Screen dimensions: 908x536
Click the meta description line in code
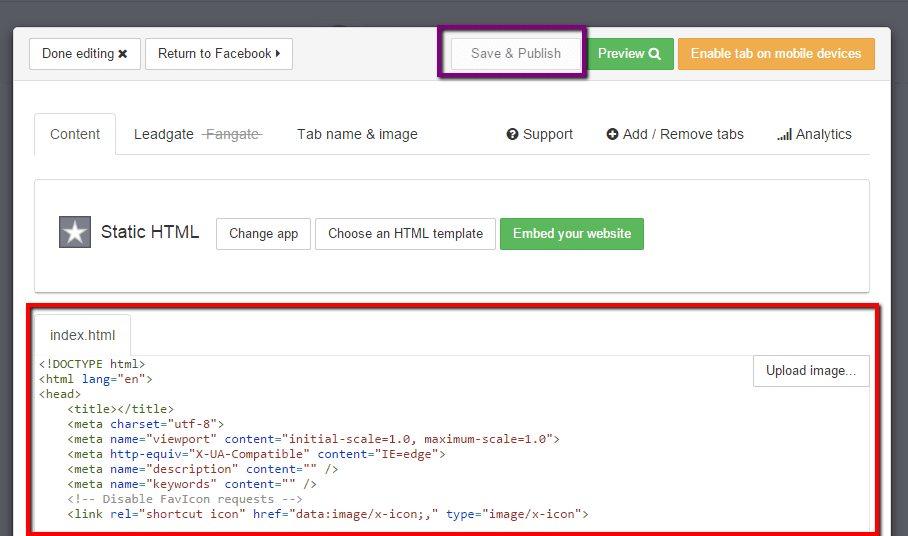pos(200,469)
